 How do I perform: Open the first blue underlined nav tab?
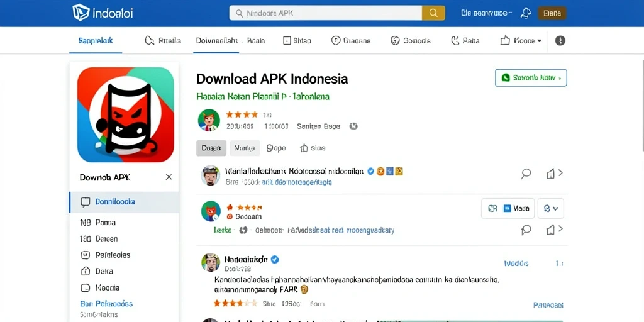click(x=96, y=41)
